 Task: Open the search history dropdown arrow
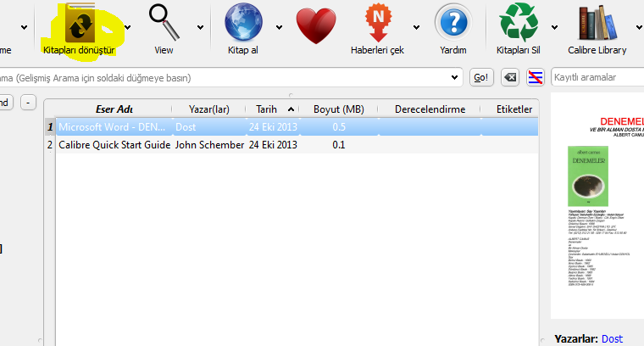point(454,77)
